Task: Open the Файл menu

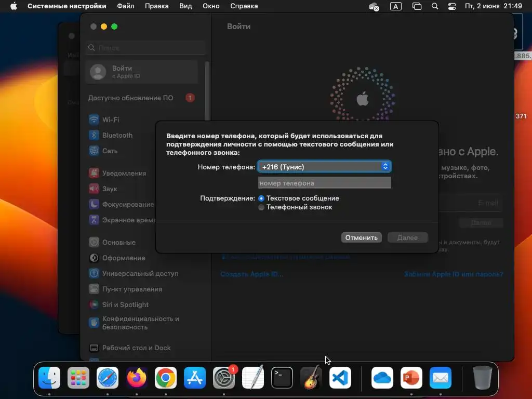Action: 126,6
